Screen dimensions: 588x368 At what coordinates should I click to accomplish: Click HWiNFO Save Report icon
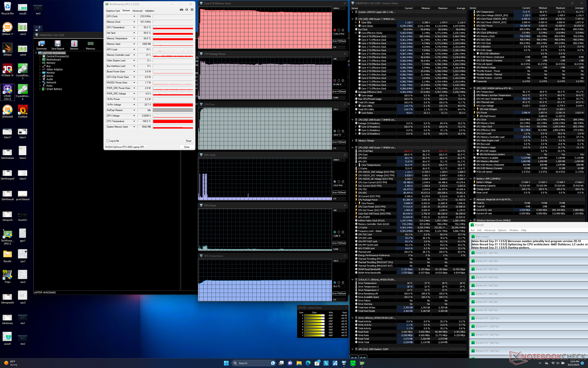58,45
